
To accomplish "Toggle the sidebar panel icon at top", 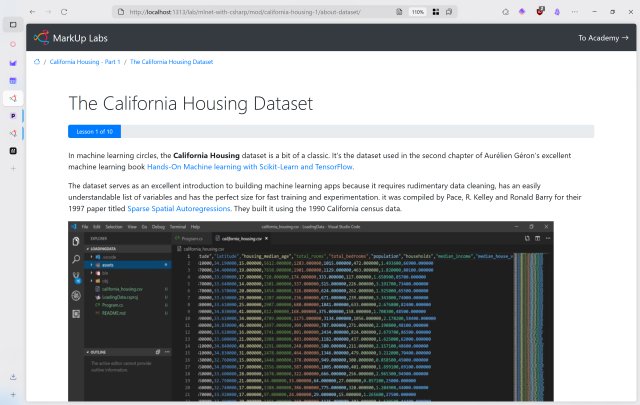I will (13, 24).
